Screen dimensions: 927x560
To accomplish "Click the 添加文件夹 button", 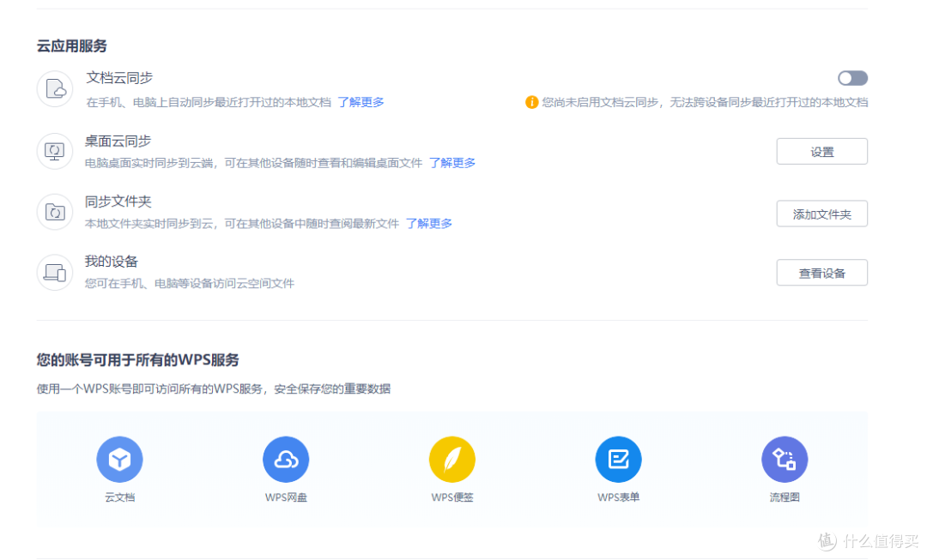I will click(821, 214).
